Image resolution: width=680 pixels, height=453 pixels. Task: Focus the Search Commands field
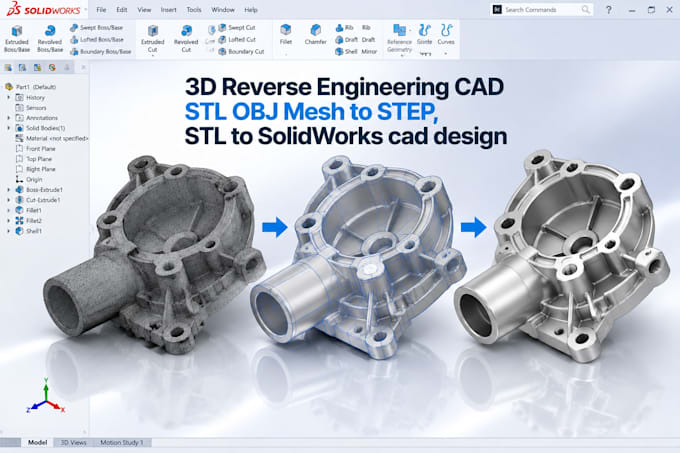542,10
